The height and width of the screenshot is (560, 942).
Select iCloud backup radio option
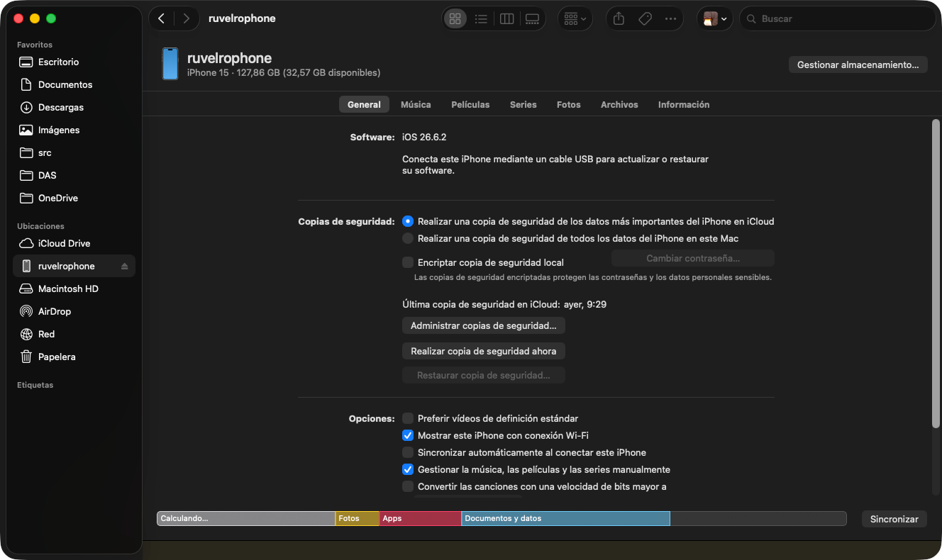(x=408, y=221)
